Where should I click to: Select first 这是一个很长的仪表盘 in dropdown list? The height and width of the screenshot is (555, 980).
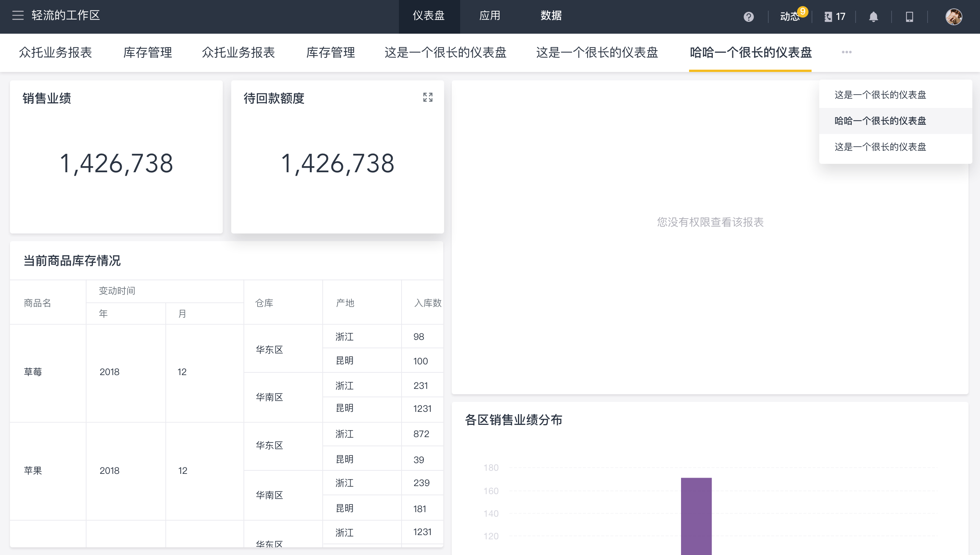coord(880,95)
